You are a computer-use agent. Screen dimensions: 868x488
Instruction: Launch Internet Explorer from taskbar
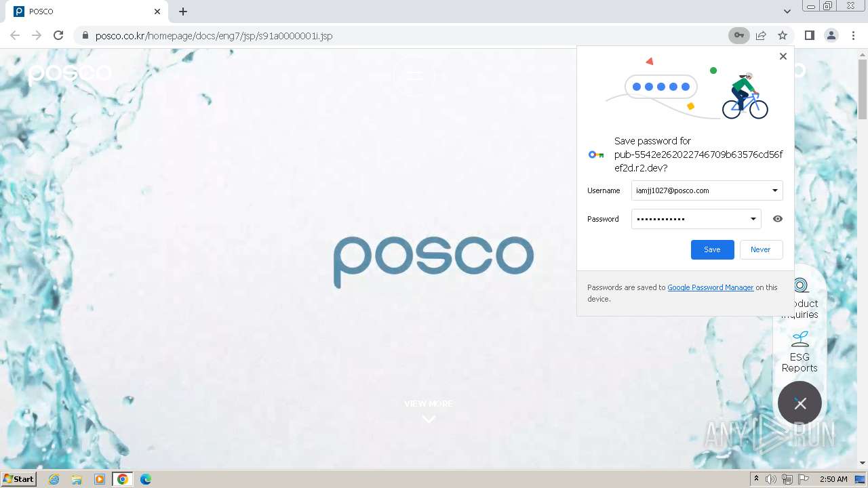[x=54, y=479]
